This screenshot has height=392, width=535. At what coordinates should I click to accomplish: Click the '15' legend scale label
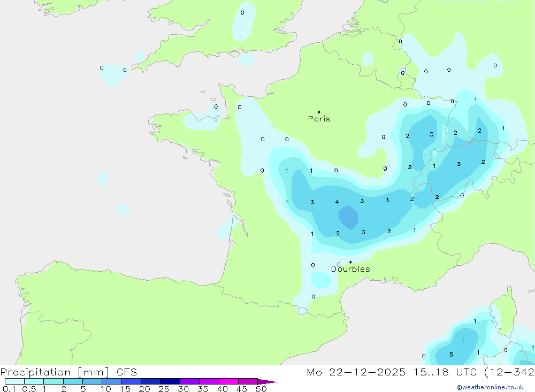(x=125, y=389)
